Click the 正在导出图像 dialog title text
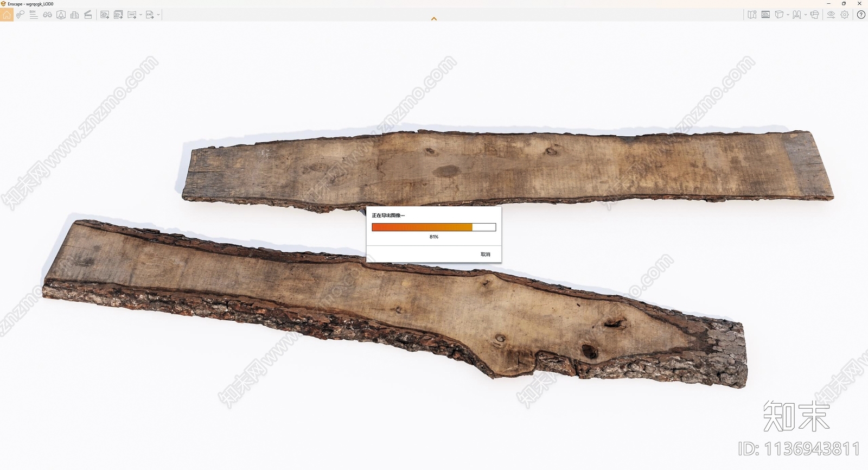868x470 pixels. 388,215
